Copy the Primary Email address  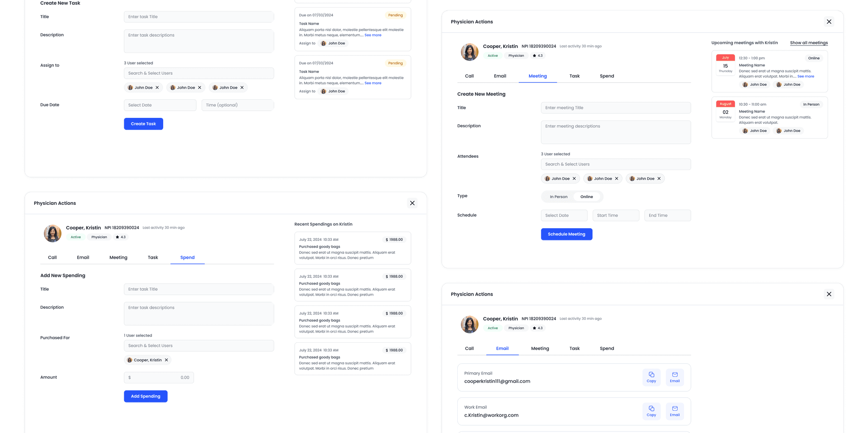click(651, 377)
